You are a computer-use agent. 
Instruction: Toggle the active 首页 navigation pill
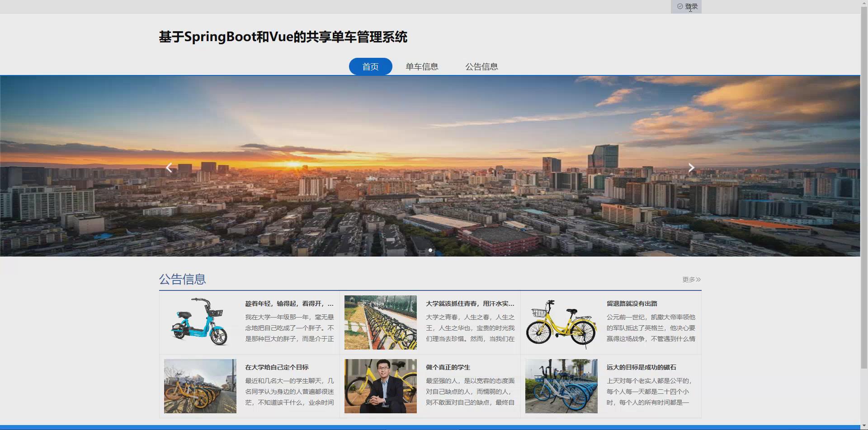point(370,66)
